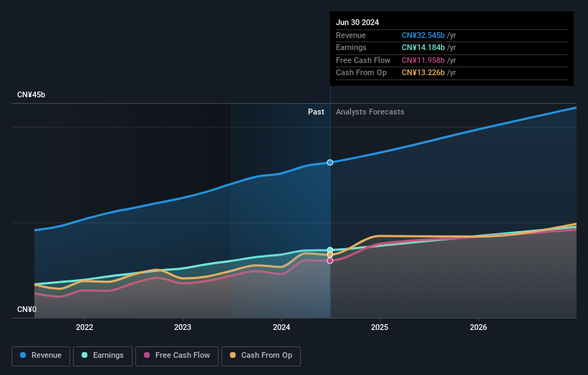
Task: Toggle the Cash From Op legend button
Action: coord(261,356)
